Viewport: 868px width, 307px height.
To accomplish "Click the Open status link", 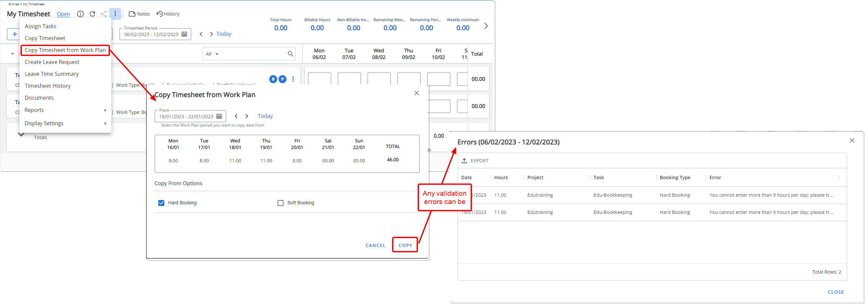I will pos(63,14).
